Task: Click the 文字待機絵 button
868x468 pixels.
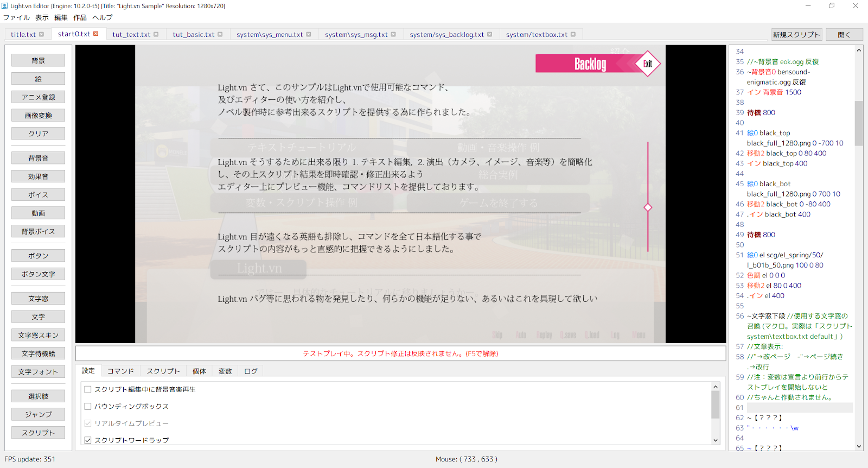Action: 38,353
